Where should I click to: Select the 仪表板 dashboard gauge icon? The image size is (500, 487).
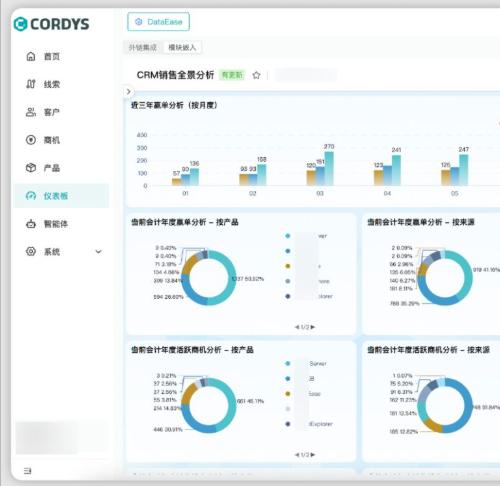pos(31,196)
